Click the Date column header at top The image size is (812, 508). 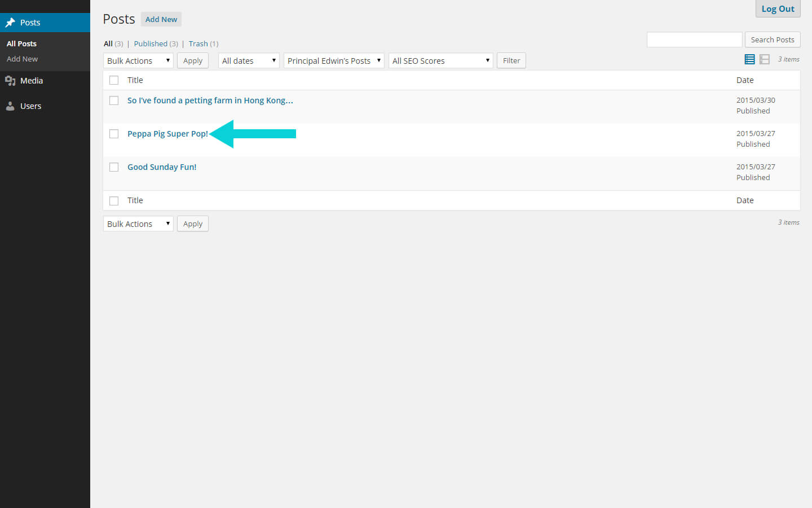[x=745, y=80]
